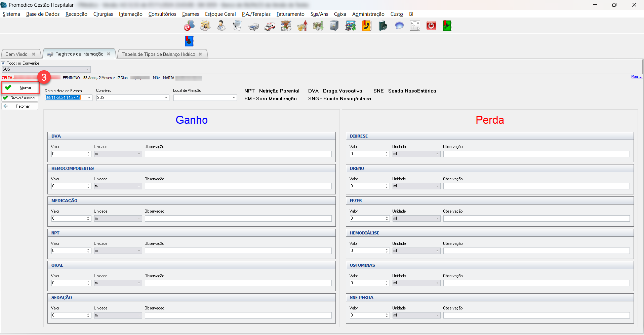Image resolution: width=644 pixels, height=335 pixels.
Task: Click the doctor icon in the toolbar
Action: (221, 26)
